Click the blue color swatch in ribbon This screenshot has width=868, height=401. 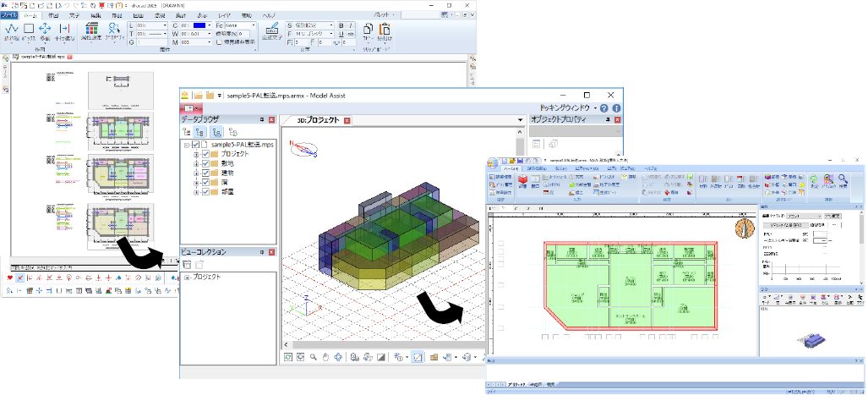click(x=199, y=25)
